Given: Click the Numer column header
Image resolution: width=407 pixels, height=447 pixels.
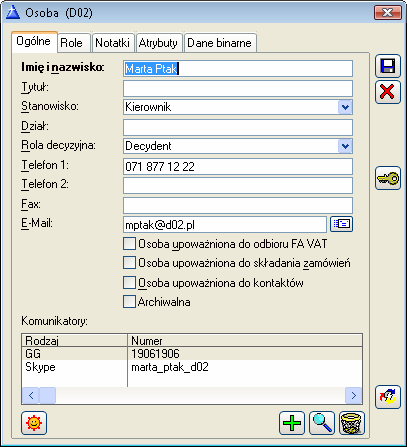Looking at the screenshot, I should pos(245,340).
